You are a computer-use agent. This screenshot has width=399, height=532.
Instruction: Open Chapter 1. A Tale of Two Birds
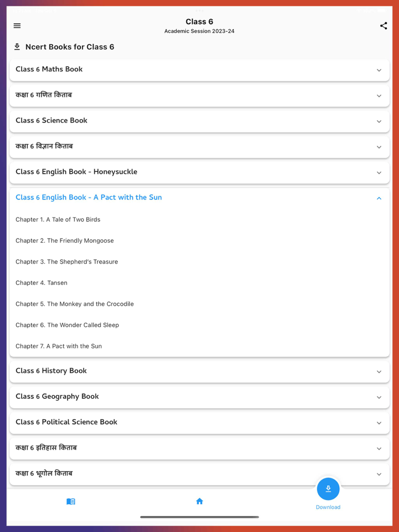58,219
